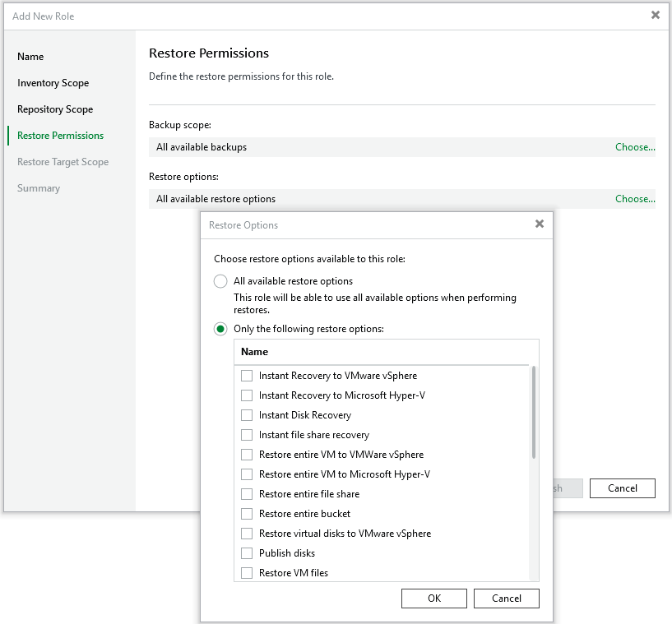Confirm with OK in Restore Options
Viewport: 672px width, 624px height.
tap(434, 599)
